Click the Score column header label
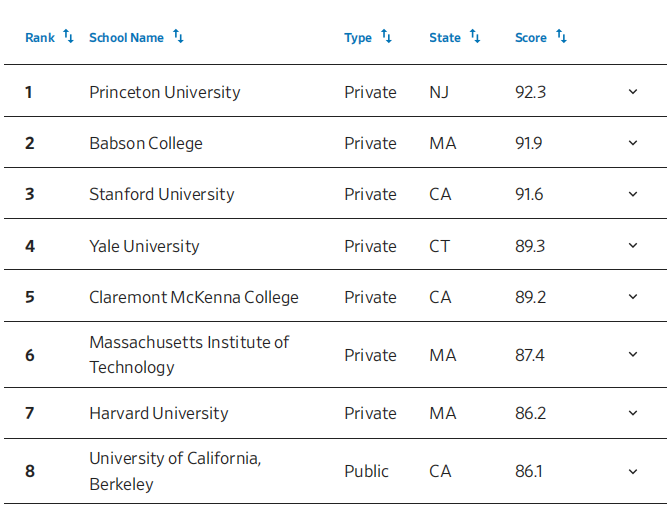 click(531, 38)
